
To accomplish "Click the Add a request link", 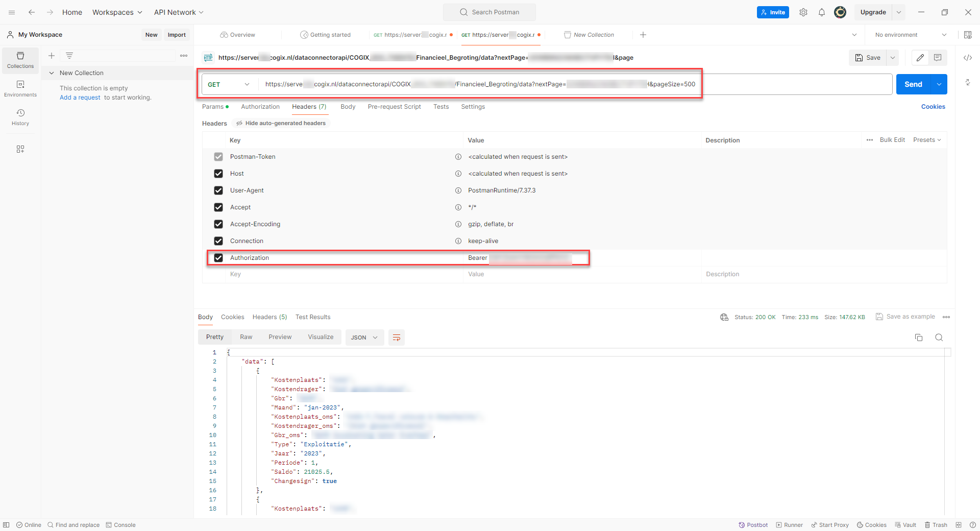I will point(80,98).
